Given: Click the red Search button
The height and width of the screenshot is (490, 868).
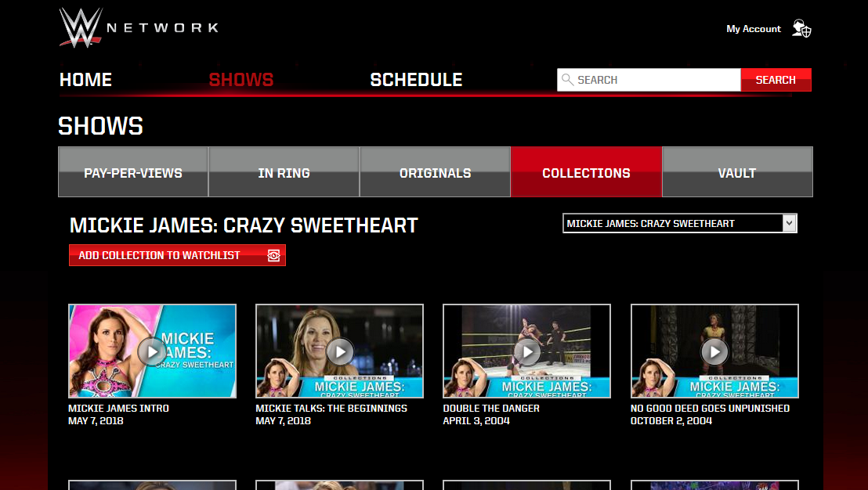Looking at the screenshot, I should click(x=776, y=80).
